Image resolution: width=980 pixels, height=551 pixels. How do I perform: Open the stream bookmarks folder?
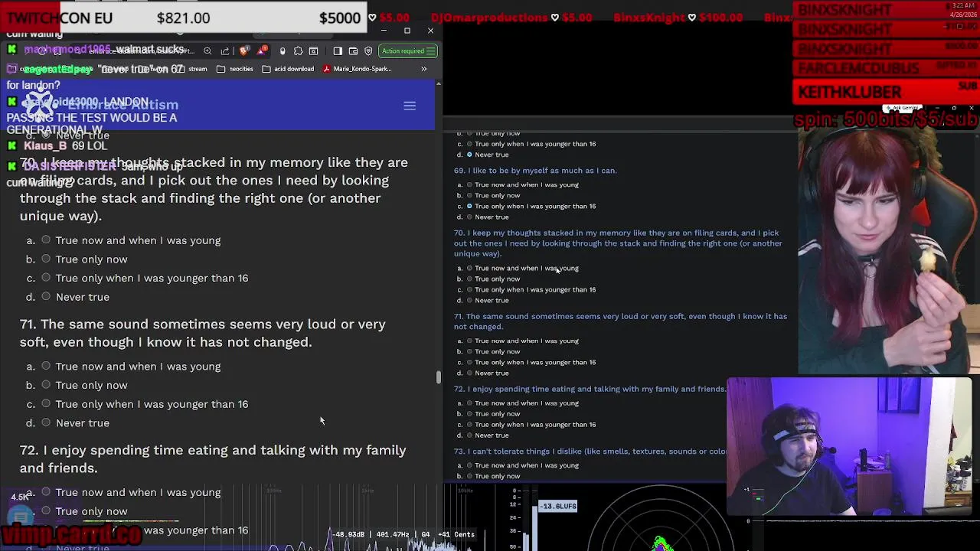[192, 69]
